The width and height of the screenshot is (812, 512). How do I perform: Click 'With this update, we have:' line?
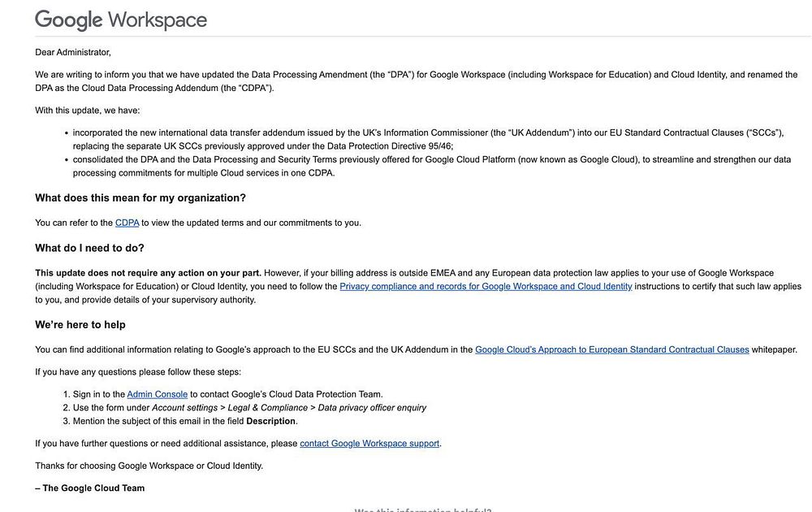coord(88,111)
